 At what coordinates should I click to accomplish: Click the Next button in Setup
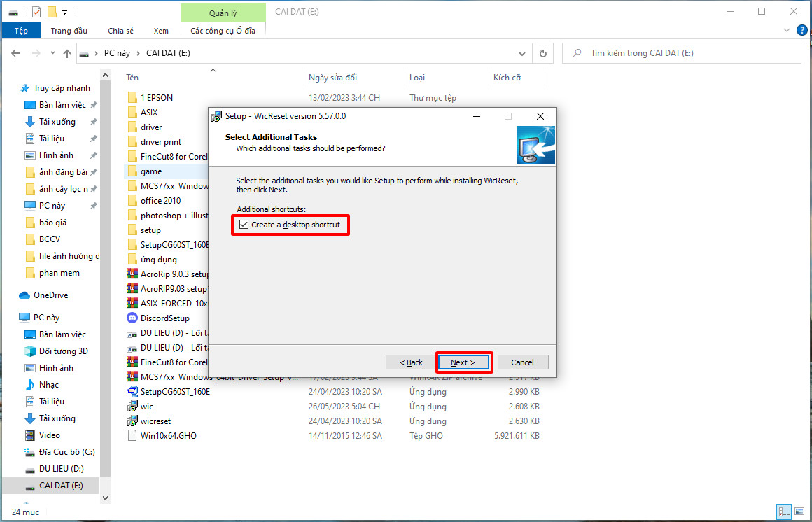[463, 362]
